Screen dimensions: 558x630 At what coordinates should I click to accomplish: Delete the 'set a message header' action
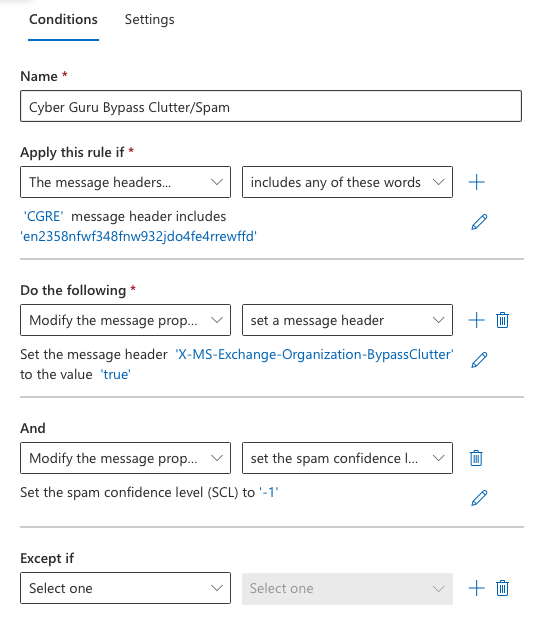[x=502, y=320]
